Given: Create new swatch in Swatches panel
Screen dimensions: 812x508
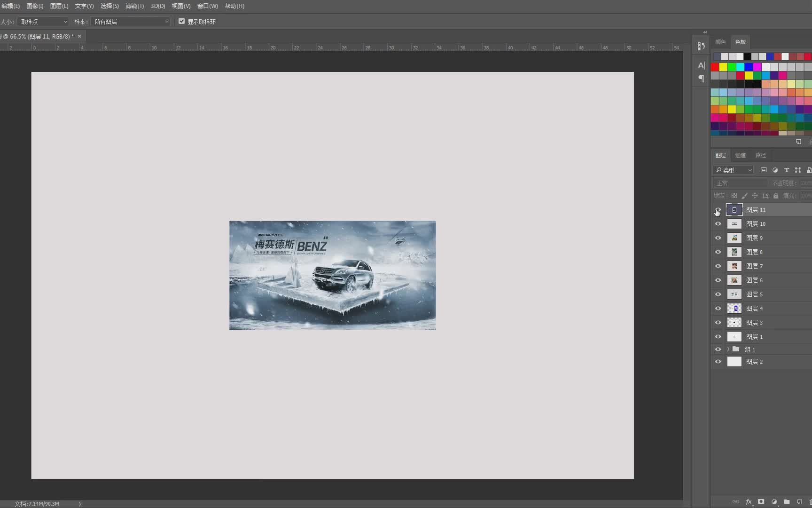Looking at the screenshot, I should click(798, 142).
